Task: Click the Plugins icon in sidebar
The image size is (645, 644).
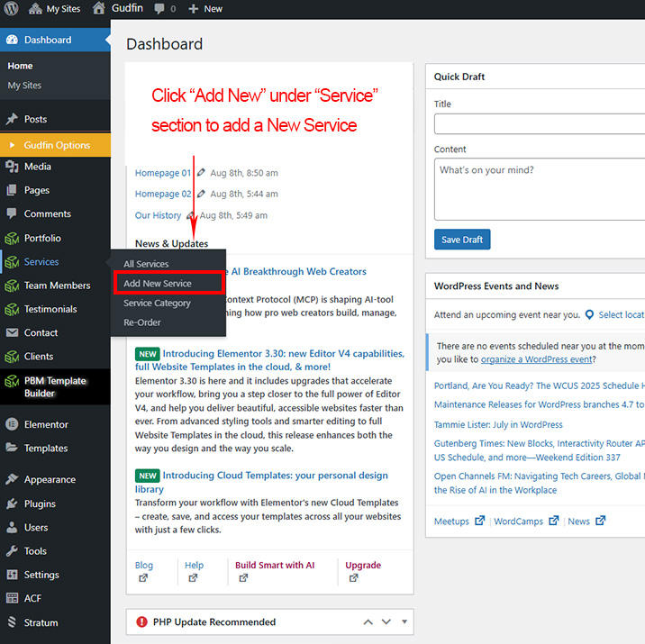Action: (x=12, y=503)
